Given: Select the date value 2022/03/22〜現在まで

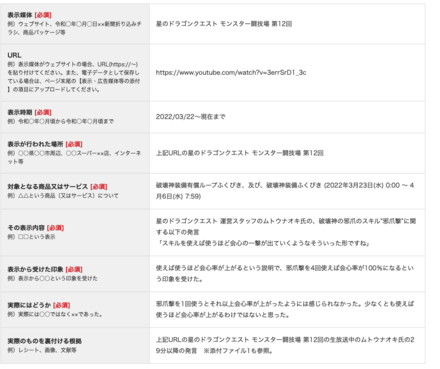Looking at the screenshot, I should tap(190, 117).
